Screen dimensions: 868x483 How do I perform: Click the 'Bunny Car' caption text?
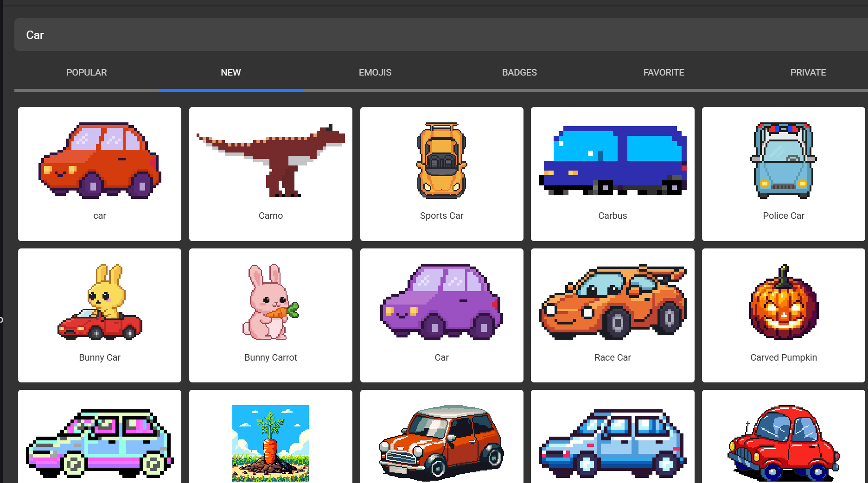[100, 357]
